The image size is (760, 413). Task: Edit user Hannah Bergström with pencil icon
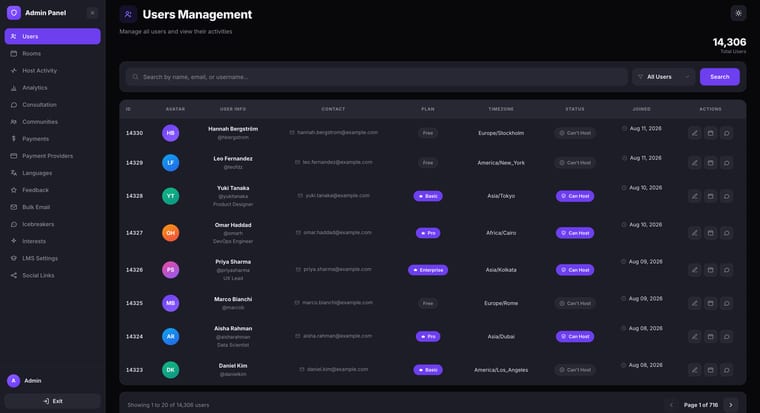point(695,133)
